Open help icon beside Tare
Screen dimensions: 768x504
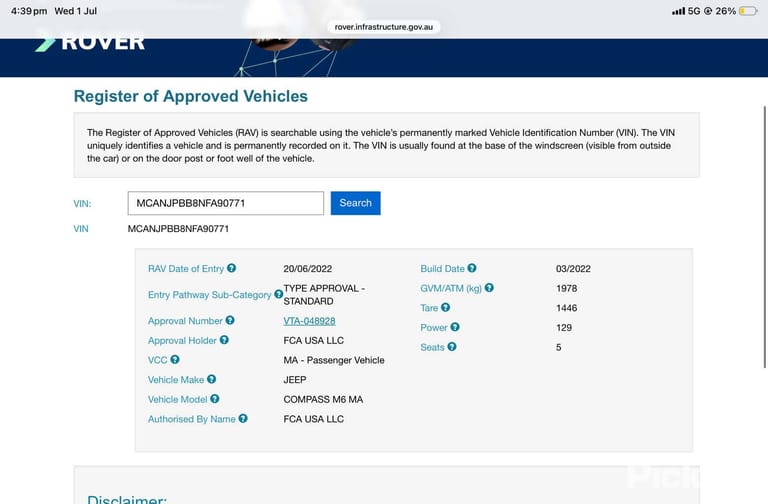tap(445, 307)
